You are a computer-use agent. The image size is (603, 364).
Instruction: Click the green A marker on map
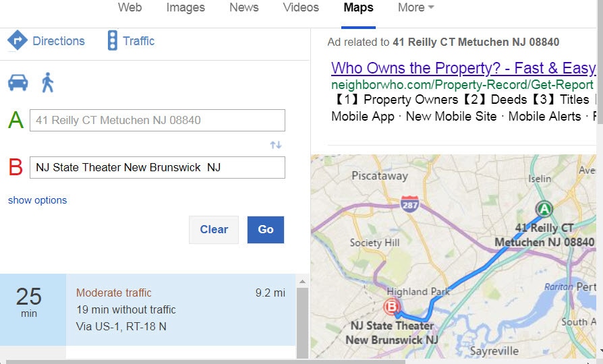[544, 209]
